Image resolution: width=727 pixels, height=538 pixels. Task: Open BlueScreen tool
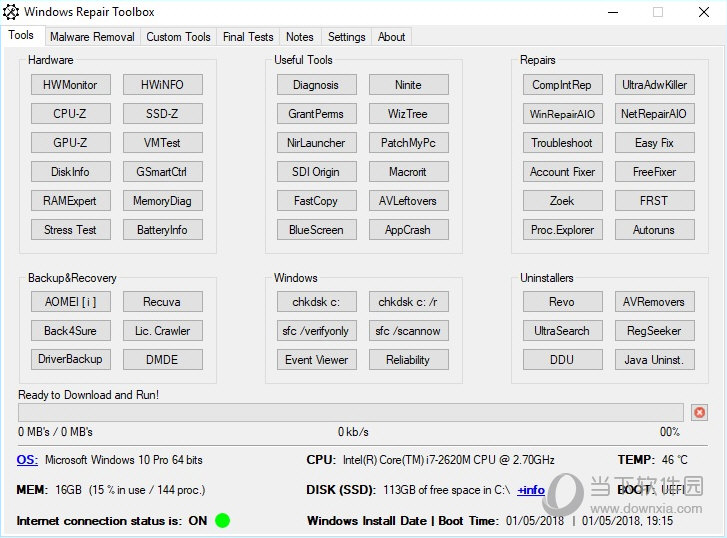coord(317,230)
